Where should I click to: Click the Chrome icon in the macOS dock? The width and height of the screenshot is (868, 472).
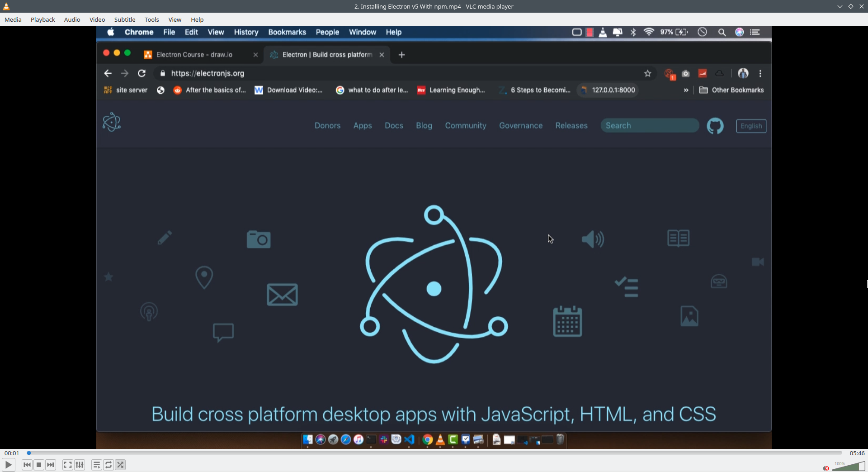pyautogui.click(x=428, y=439)
